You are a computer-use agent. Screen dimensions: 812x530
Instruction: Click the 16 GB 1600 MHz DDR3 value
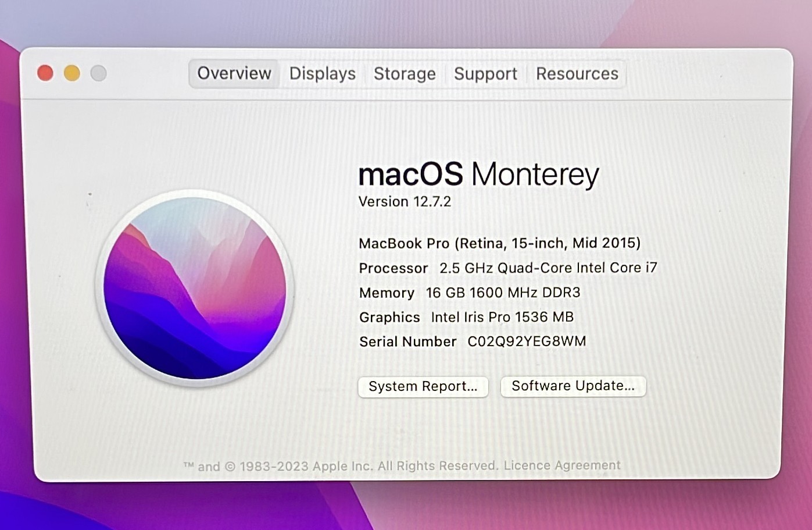[503, 293]
